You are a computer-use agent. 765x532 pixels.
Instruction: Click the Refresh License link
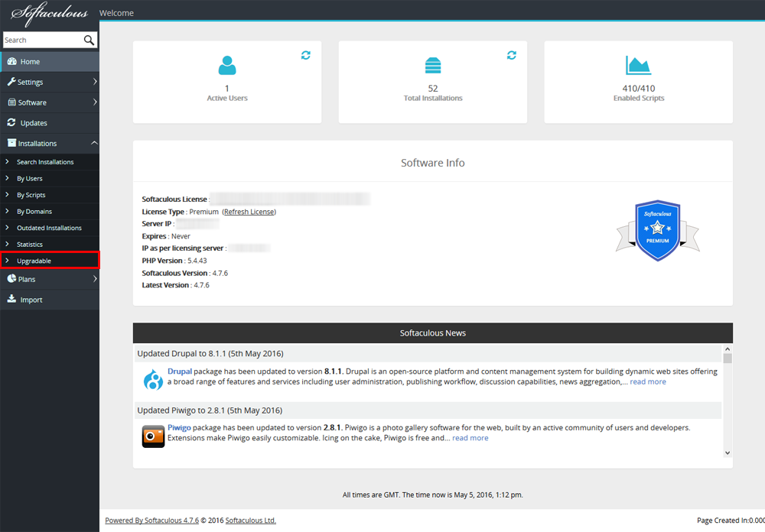[x=249, y=212]
